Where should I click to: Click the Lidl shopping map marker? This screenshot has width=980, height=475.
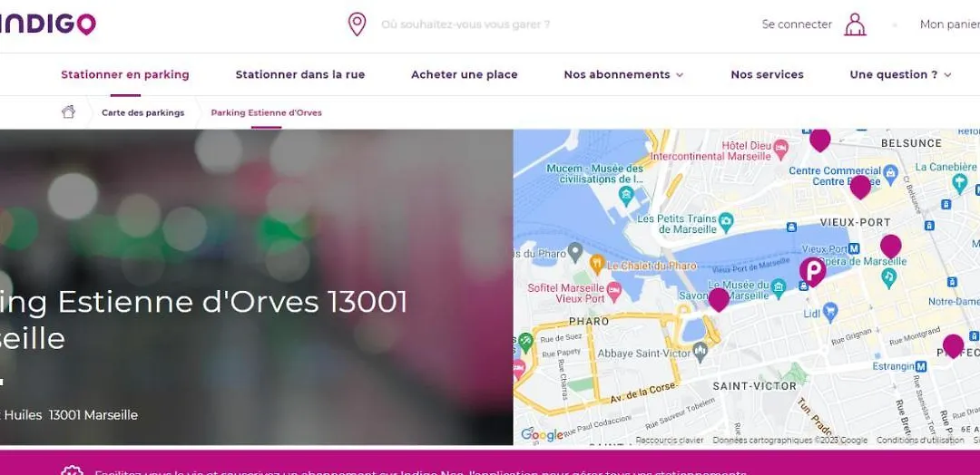(830, 311)
